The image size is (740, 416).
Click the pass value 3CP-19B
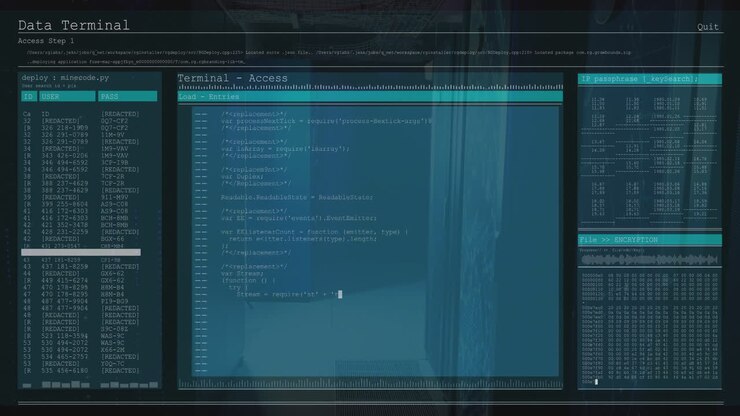pos(114,162)
